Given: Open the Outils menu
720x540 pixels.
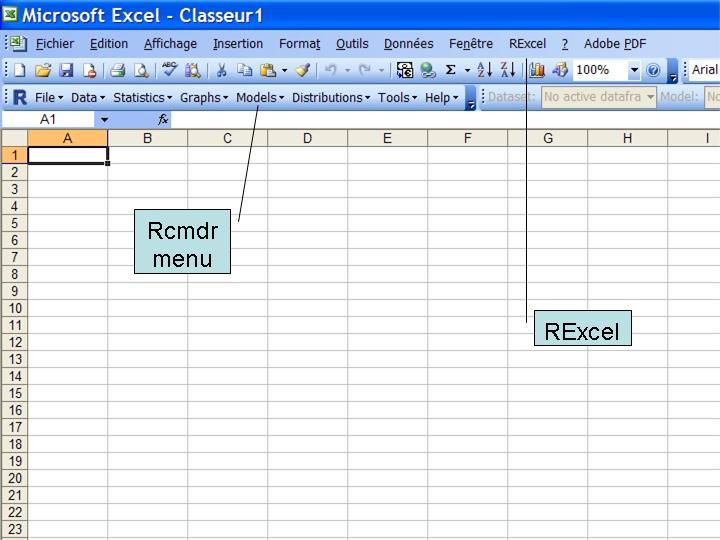Looking at the screenshot, I should tap(352, 44).
